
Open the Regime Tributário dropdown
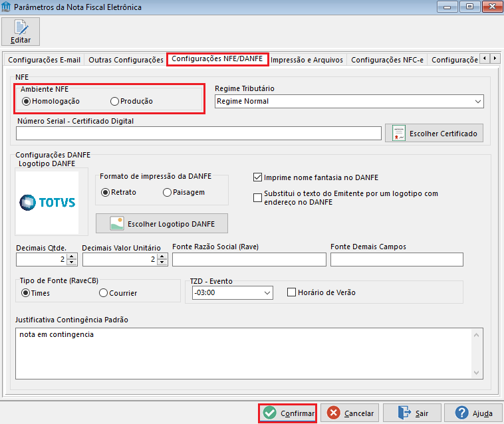(x=477, y=102)
